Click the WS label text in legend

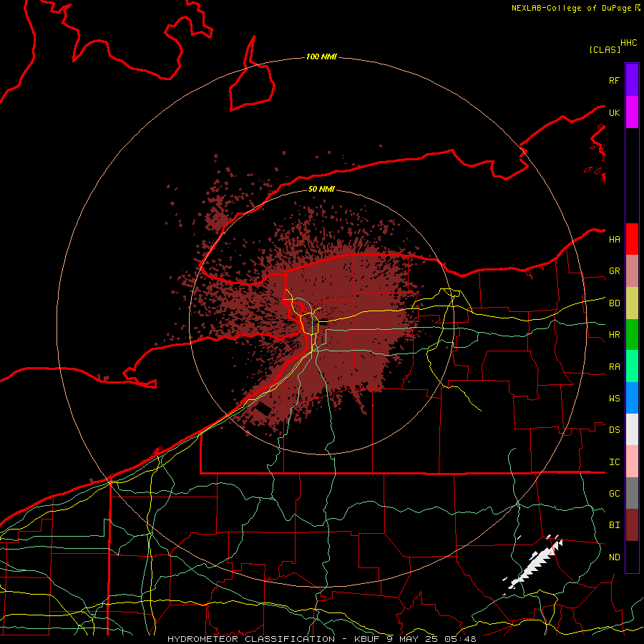(x=614, y=399)
